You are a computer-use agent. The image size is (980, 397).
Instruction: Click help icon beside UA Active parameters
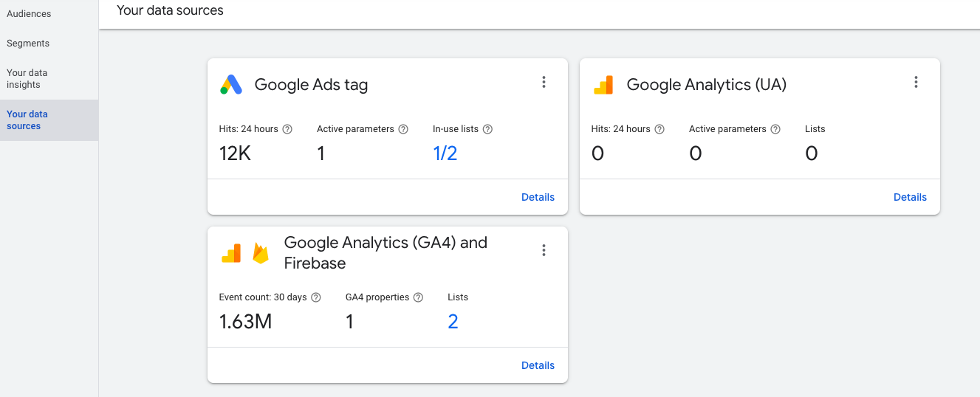(x=775, y=129)
